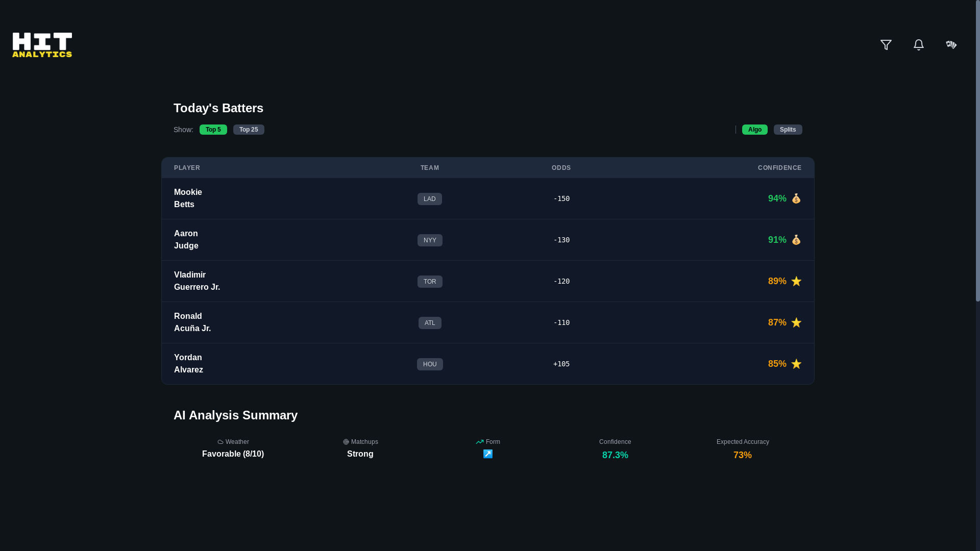Click the -130 odds value

coord(561,240)
